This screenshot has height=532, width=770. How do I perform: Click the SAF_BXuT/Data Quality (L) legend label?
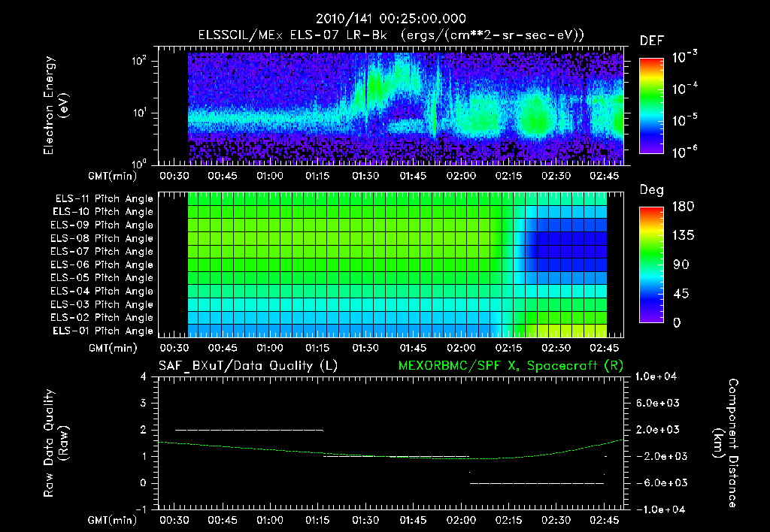[248, 366]
